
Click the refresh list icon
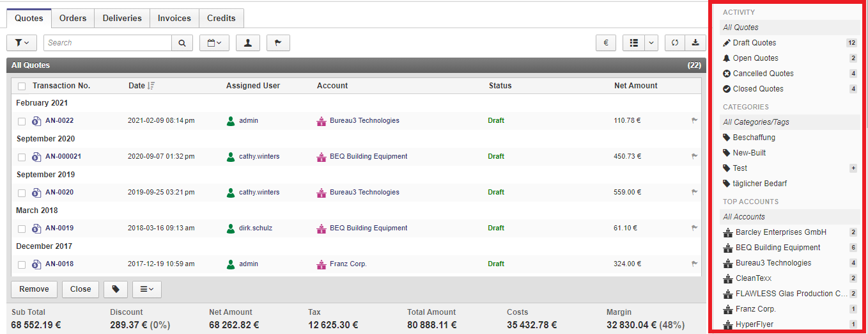674,43
